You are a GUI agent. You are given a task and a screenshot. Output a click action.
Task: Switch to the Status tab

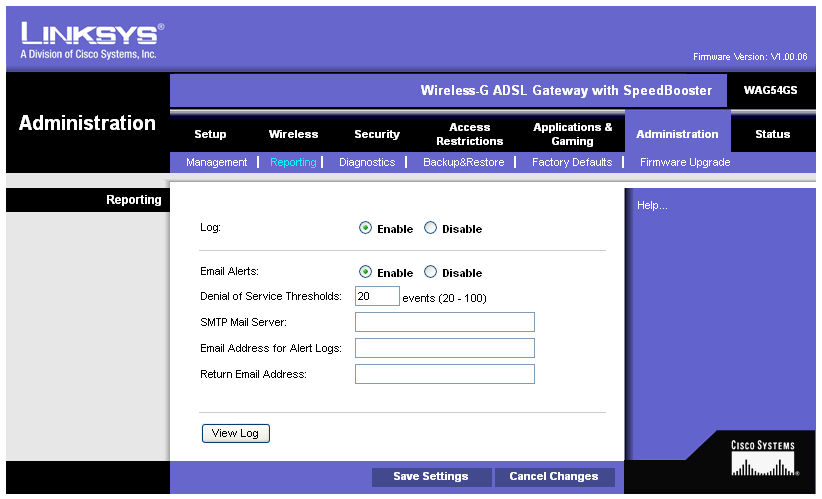pos(772,134)
